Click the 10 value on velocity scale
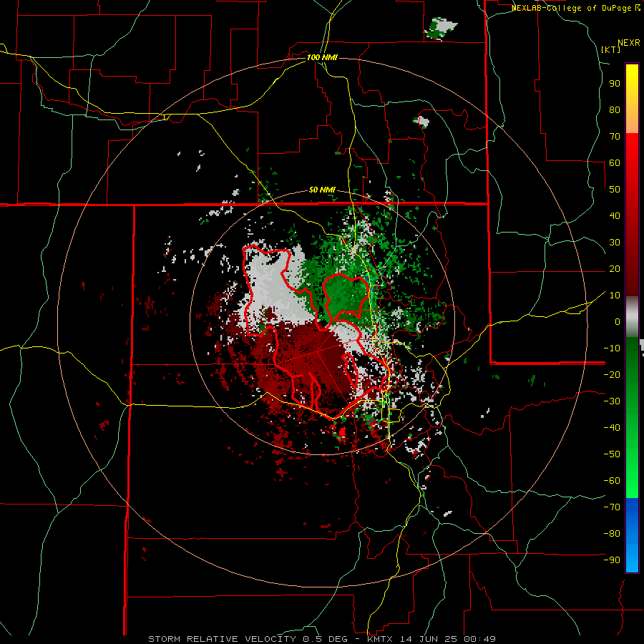 coord(615,296)
